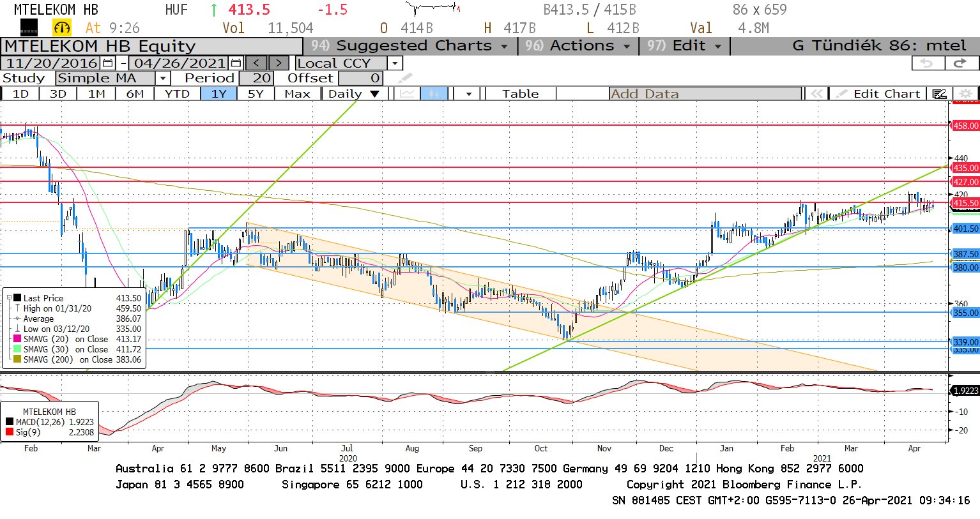Viewport: 980px width, 519px height.
Task: Click the previous period arrow button
Action: pyautogui.click(x=257, y=63)
